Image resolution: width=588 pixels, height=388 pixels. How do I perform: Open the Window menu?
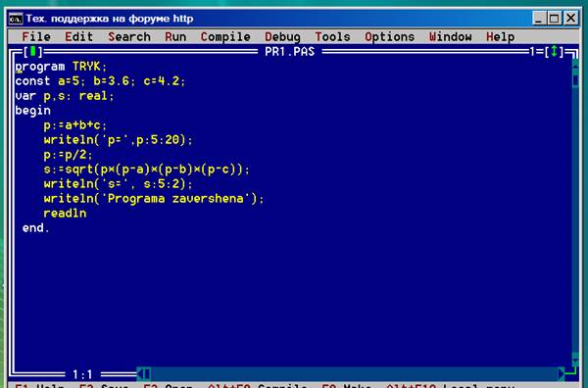450,36
